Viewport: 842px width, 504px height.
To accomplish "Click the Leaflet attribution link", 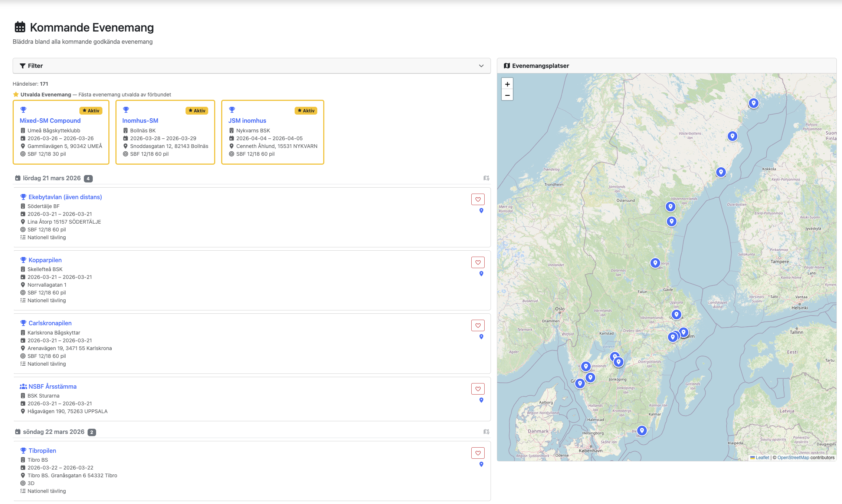I will pyautogui.click(x=762, y=458).
